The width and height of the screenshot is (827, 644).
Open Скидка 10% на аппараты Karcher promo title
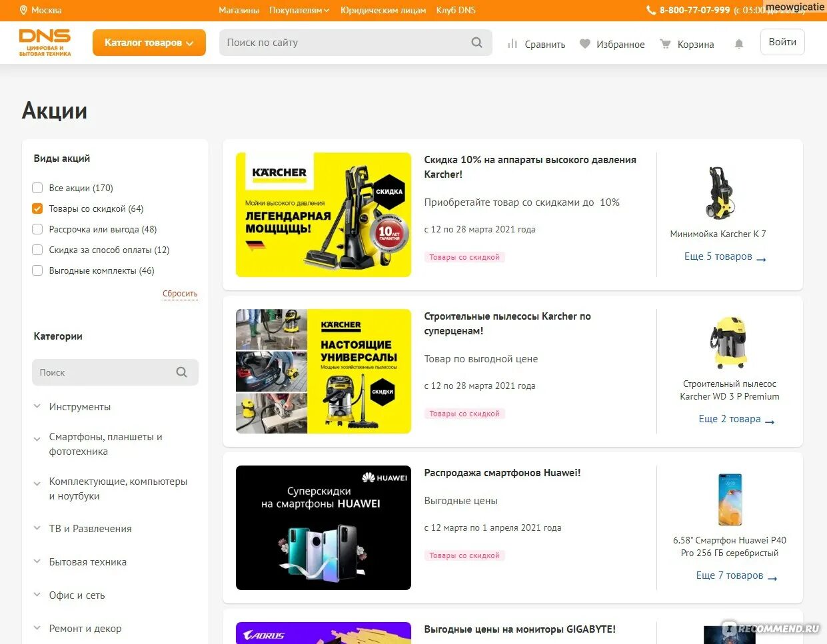click(530, 167)
